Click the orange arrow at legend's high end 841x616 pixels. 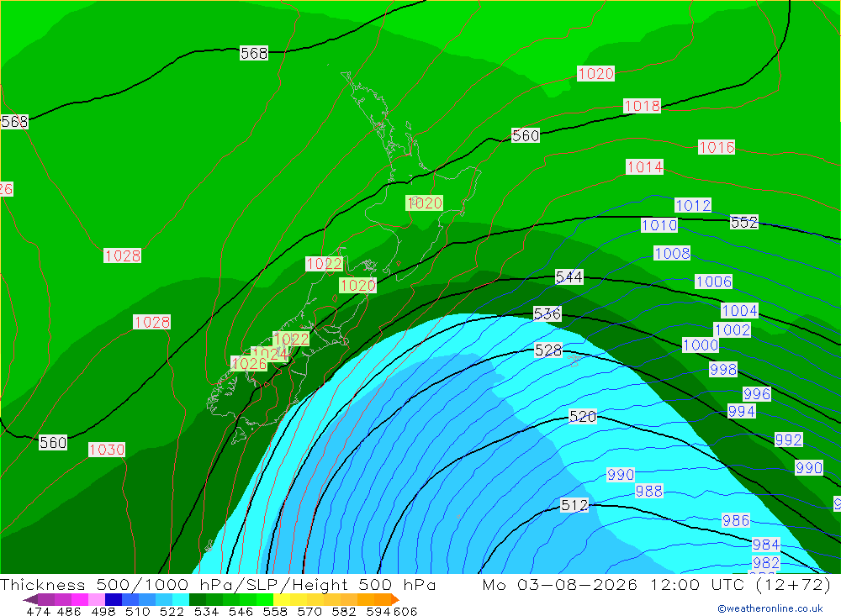pyautogui.click(x=394, y=599)
